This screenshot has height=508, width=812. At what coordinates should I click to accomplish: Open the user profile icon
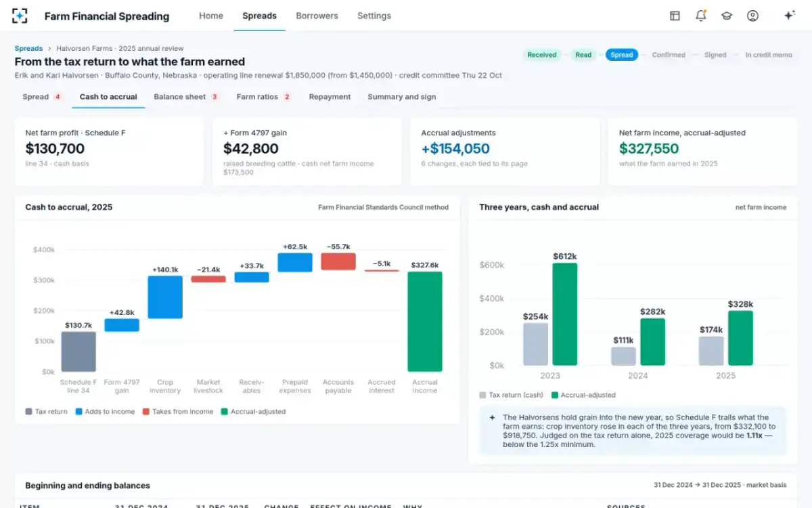(x=752, y=16)
